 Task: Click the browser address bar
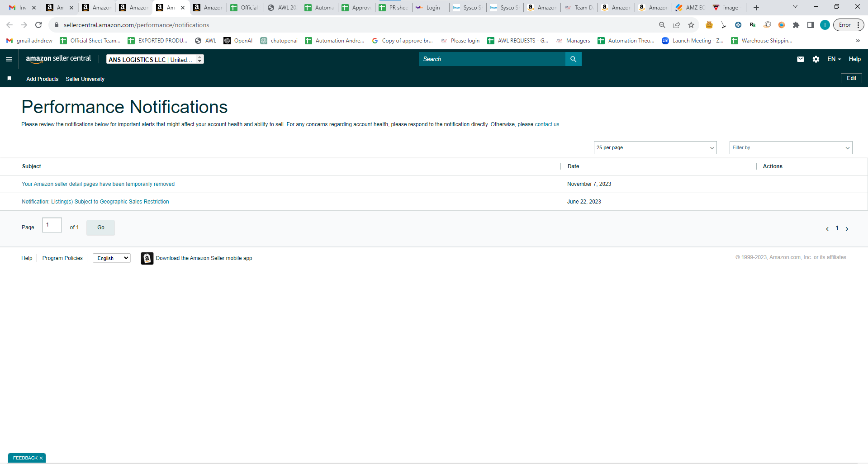[x=353, y=25]
